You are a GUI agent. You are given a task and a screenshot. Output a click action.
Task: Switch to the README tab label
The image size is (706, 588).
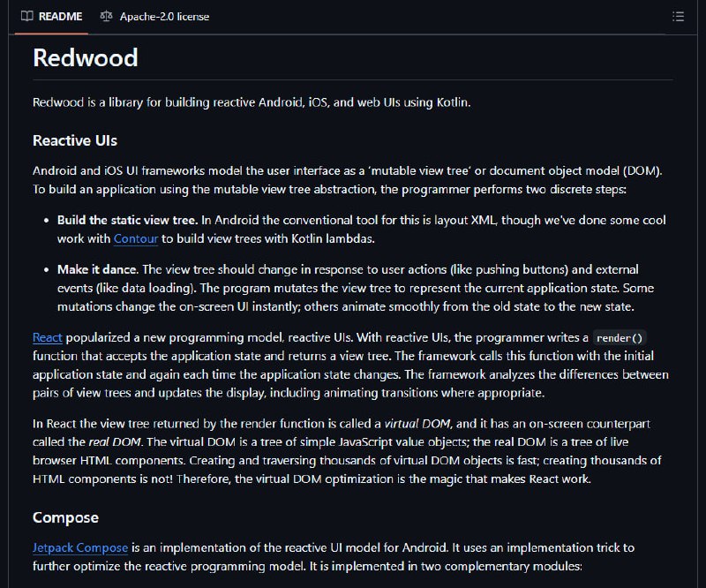(x=60, y=17)
